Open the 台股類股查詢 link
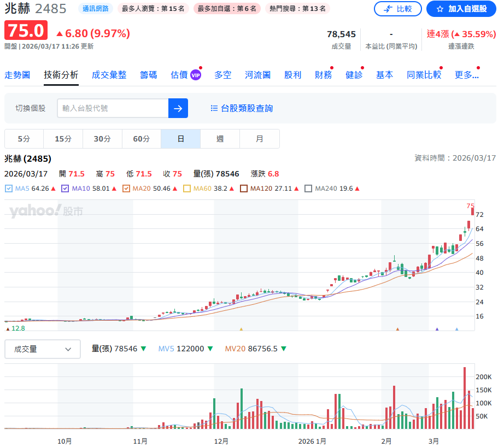 pyautogui.click(x=247, y=108)
